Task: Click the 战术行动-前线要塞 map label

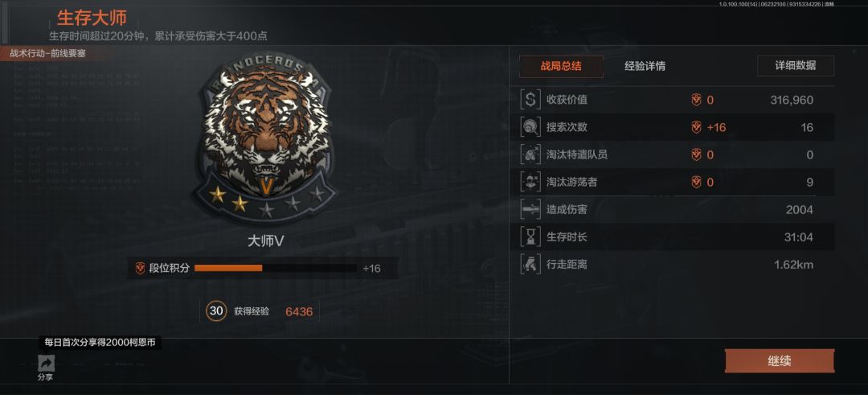Action: (x=47, y=54)
